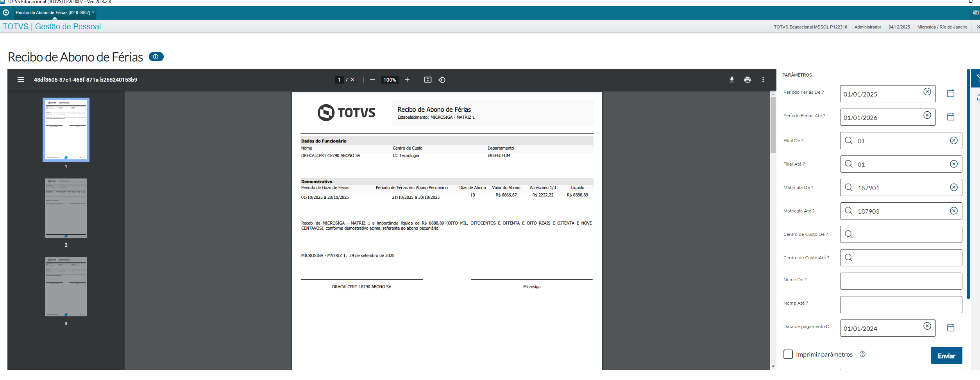Viewport: 980px width, 380px height.
Task: Zoom out of the PDF document
Action: pos(372,80)
